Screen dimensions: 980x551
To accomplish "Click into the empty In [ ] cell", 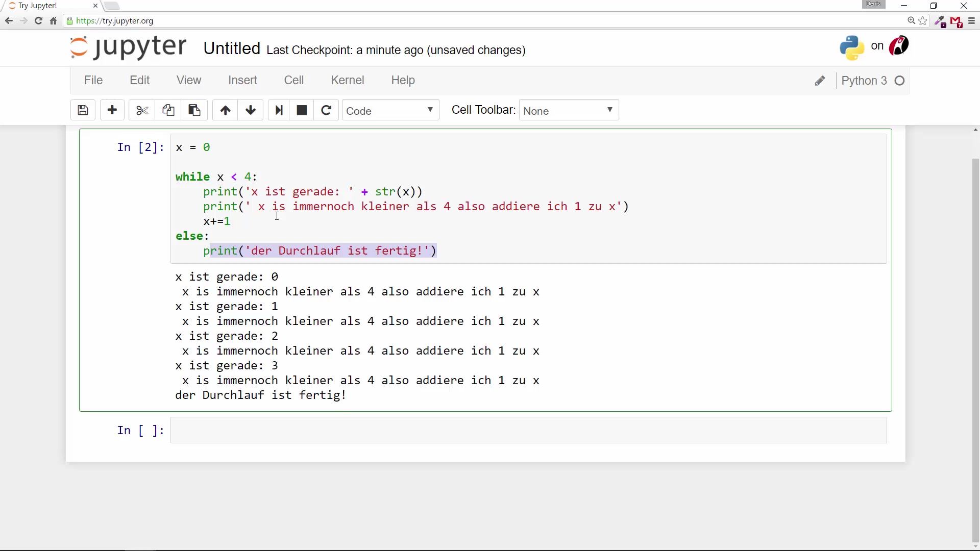I will coord(528,430).
